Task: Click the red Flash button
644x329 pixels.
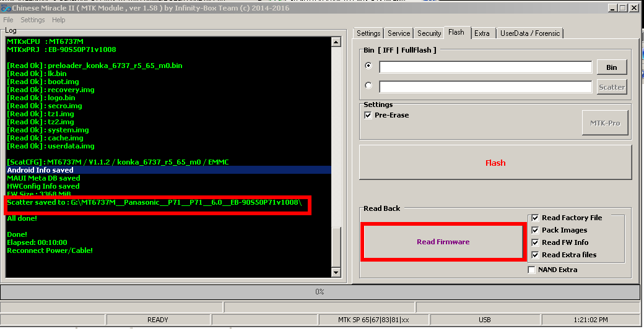Action: point(495,163)
